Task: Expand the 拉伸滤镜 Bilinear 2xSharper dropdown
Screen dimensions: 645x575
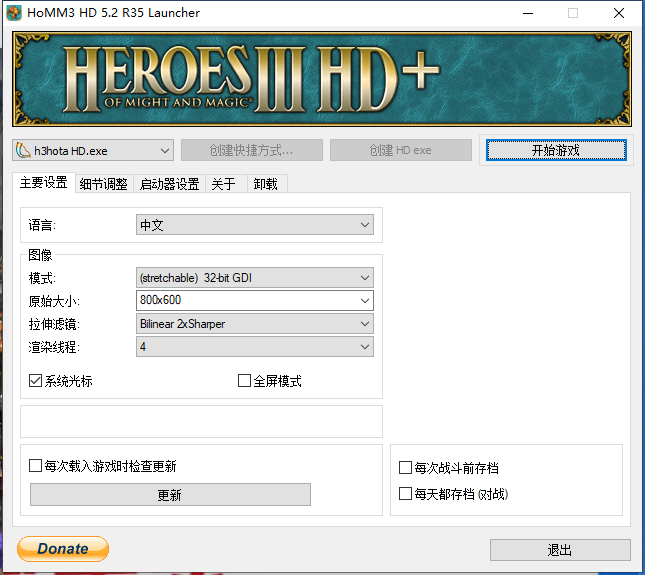Action: 255,324
